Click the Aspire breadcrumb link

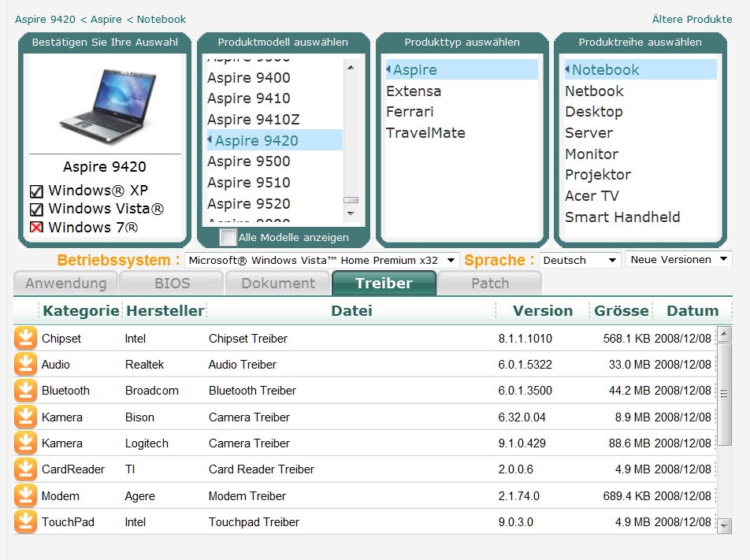pyautogui.click(x=106, y=19)
